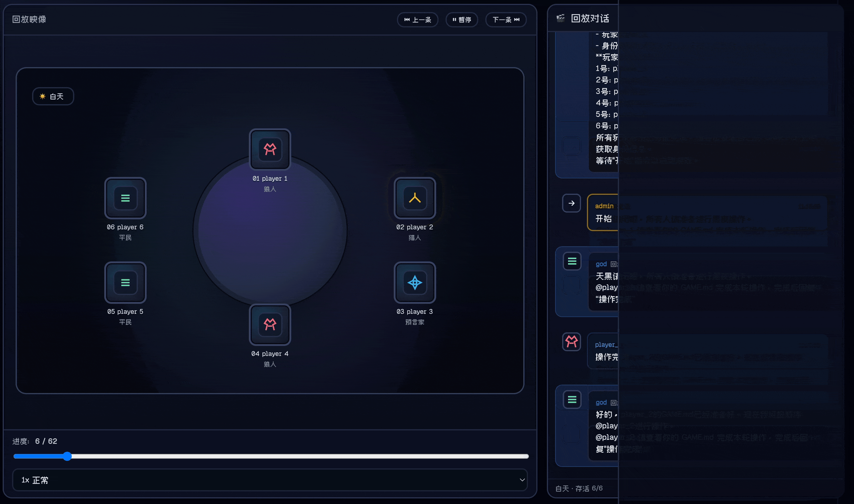Pause replay with 暂停 button
The height and width of the screenshot is (504, 854).
[x=462, y=20]
